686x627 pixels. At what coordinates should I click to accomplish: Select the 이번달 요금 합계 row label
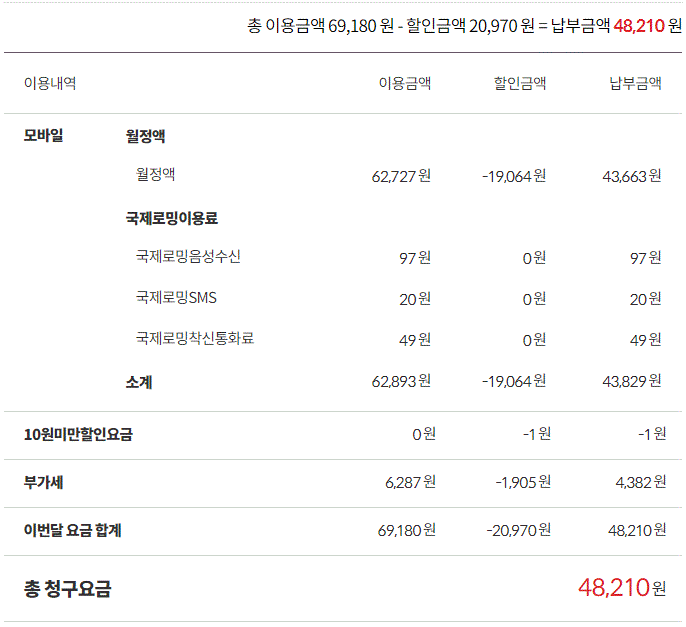[x=72, y=530]
